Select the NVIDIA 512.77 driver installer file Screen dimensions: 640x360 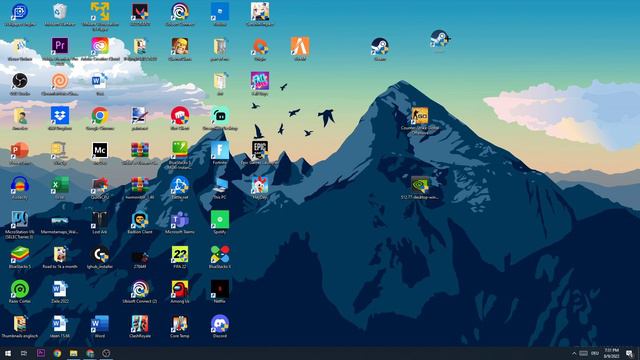pos(420,185)
